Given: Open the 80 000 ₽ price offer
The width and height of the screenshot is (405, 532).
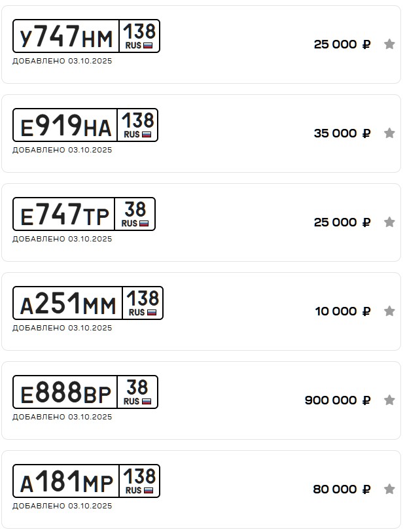Looking at the screenshot, I should pos(342,489).
